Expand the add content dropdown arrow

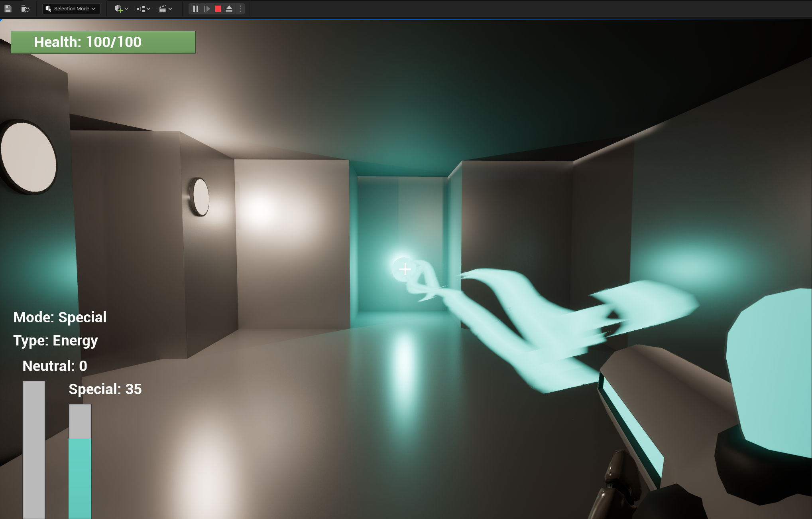click(x=126, y=8)
